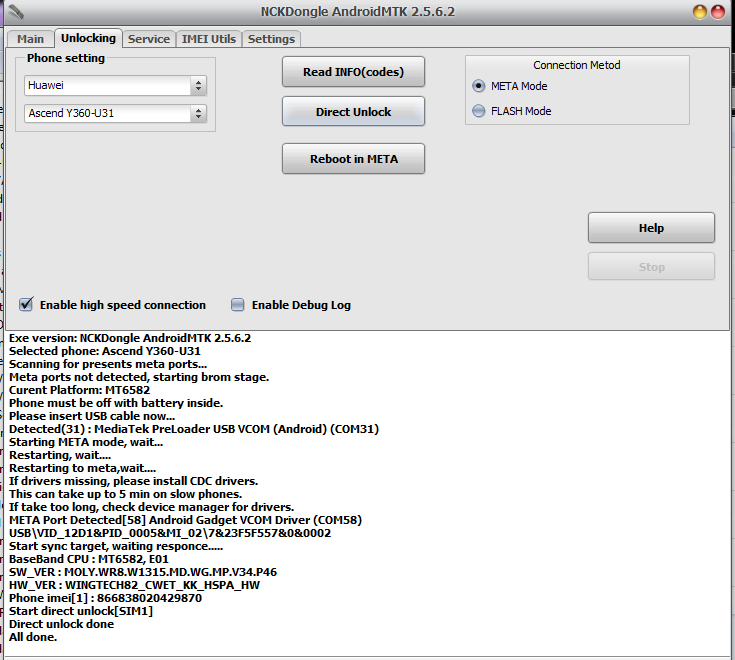Select the Unlocking tab
The width and height of the screenshot is (735, 660).
click(88, 38)
